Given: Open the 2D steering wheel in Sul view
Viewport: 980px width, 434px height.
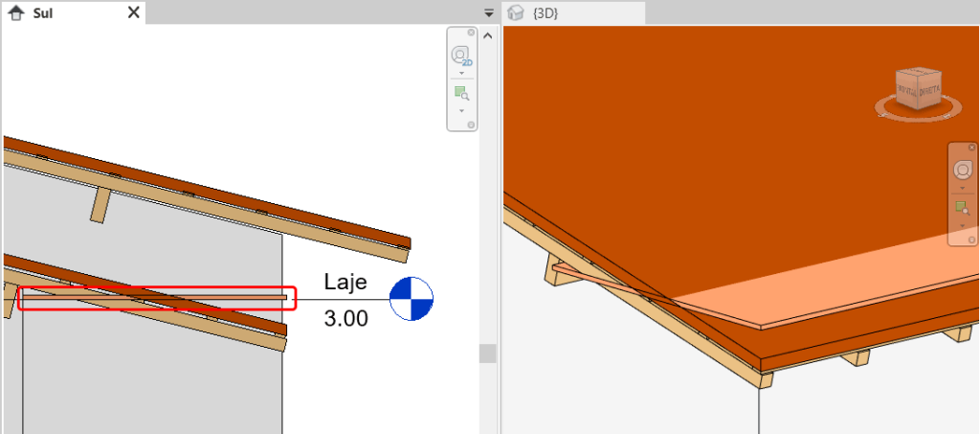Looking at the screenshot, I should click(x=461, y=56).
